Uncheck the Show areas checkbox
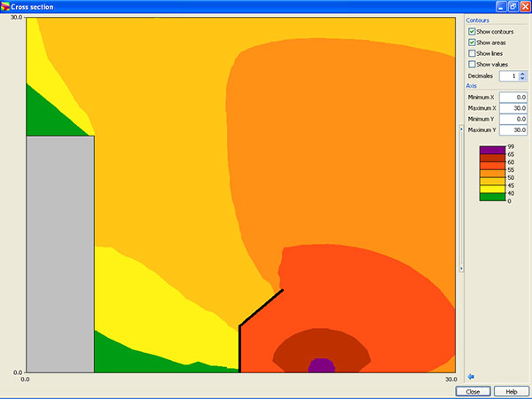 point(472,43)
